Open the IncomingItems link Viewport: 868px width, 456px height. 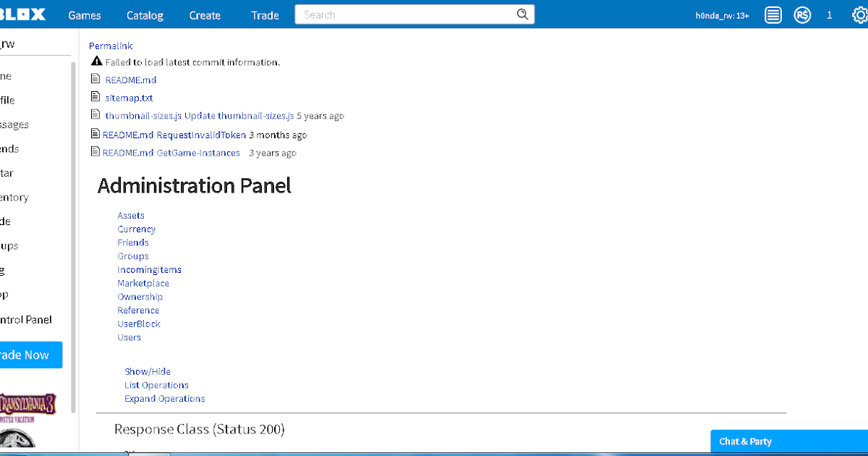click(x=150, y=270)
